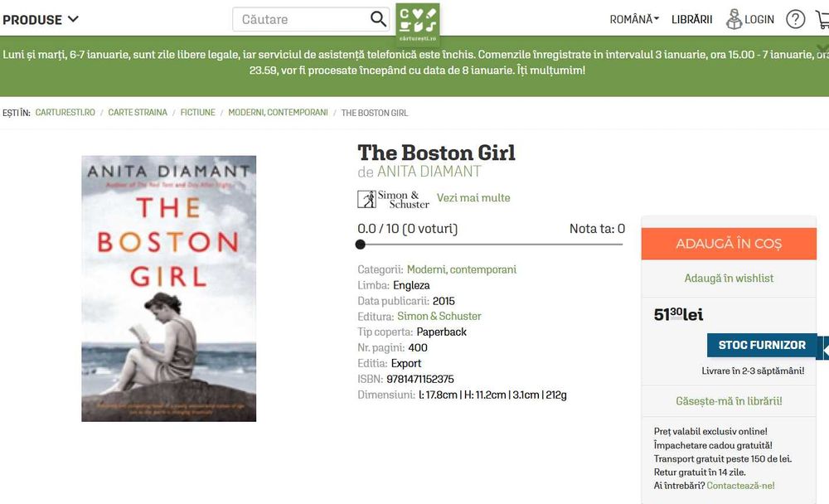This screenshot has width=829, height=504.
Task: Open the help question mark icon
Action: (795, 20)
